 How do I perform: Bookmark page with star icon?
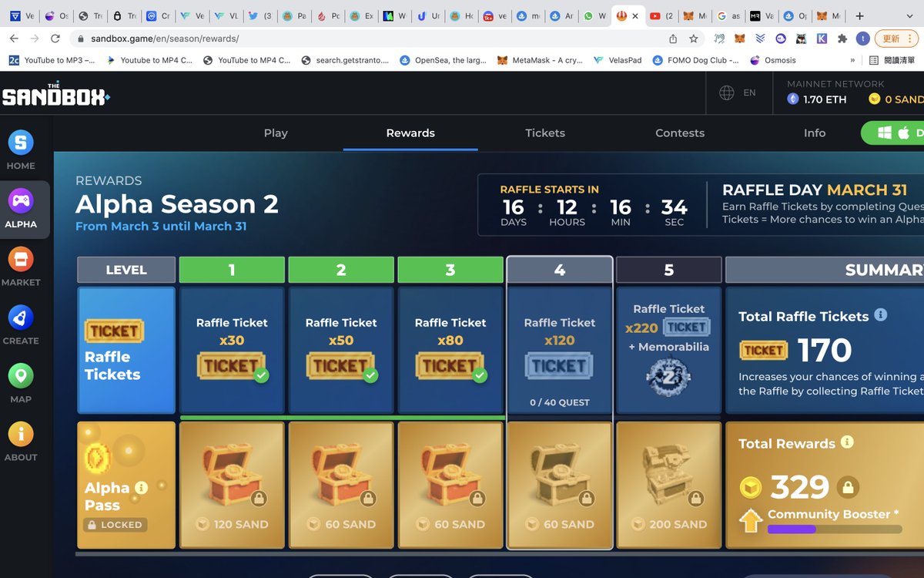coord(694,39)
